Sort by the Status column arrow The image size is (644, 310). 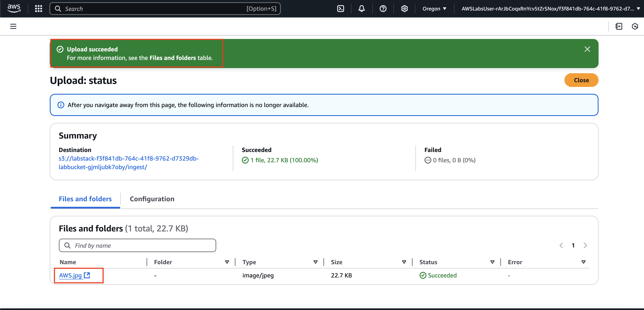click(492, 262)
